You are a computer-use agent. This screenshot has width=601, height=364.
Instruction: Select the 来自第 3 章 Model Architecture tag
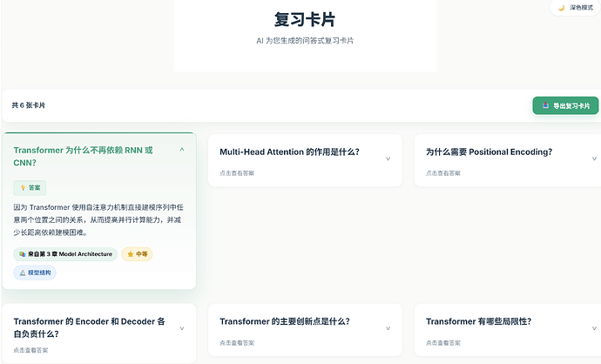[65, 254]
